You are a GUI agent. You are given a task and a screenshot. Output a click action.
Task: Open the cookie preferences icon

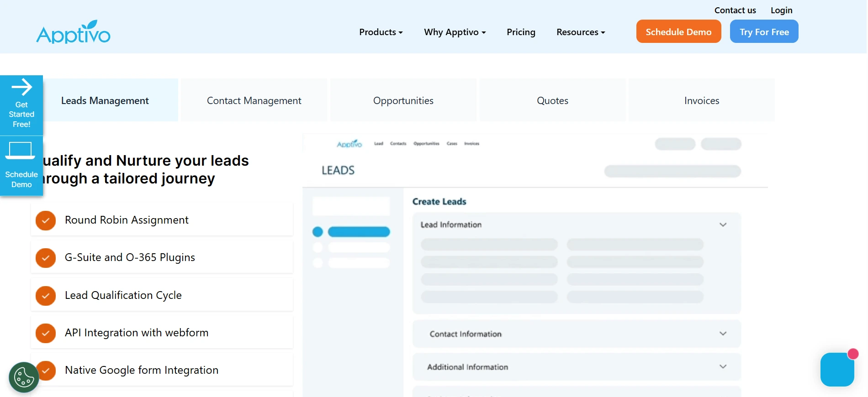(24, 377)
